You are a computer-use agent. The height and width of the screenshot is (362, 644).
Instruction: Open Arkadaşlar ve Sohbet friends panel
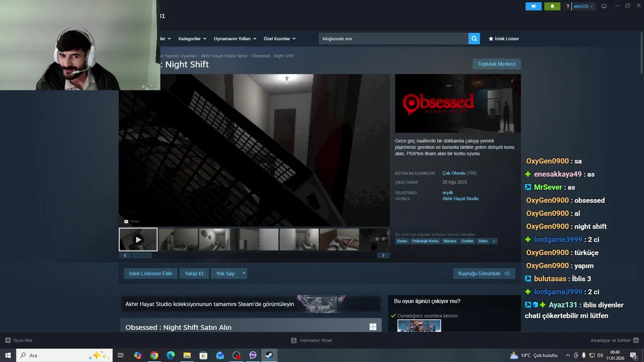coord(614,340)
